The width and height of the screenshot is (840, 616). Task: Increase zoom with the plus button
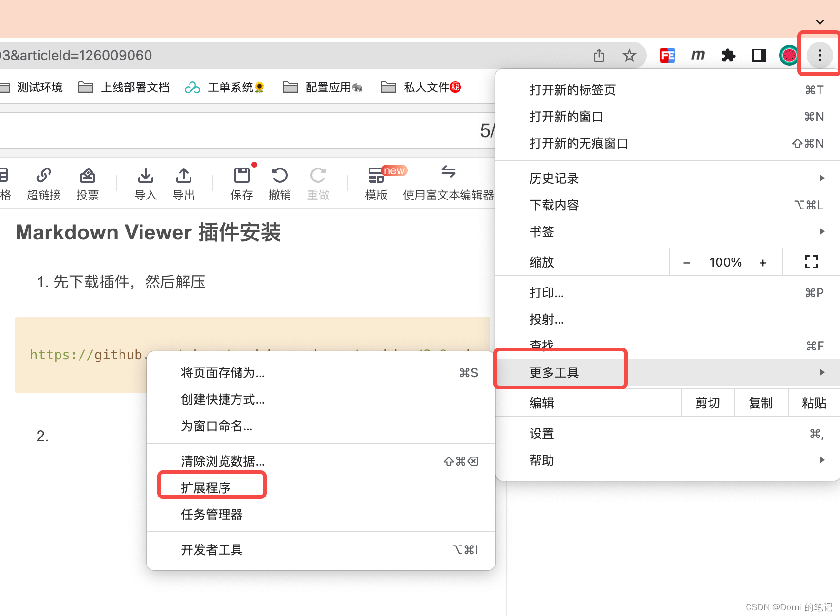(763, 262)
